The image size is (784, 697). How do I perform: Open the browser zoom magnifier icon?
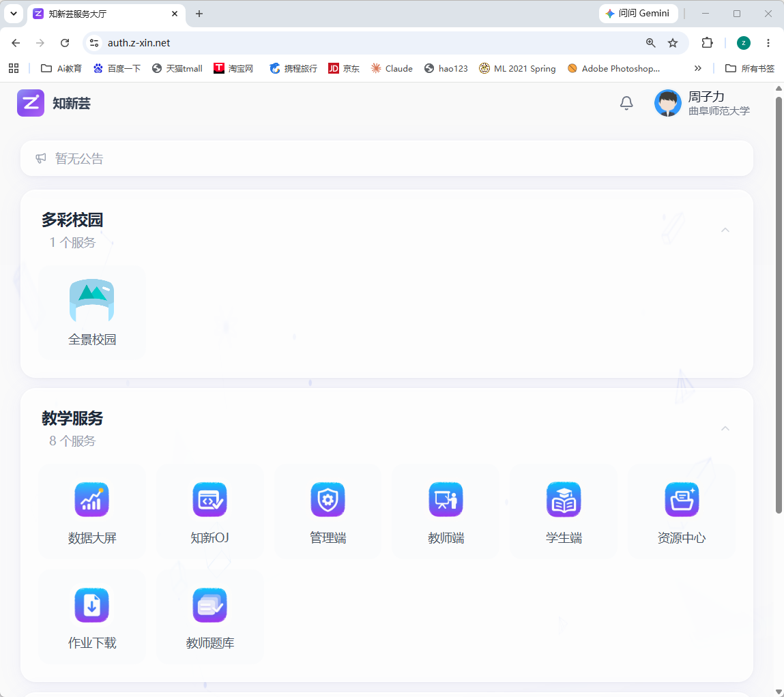[650, 43]
